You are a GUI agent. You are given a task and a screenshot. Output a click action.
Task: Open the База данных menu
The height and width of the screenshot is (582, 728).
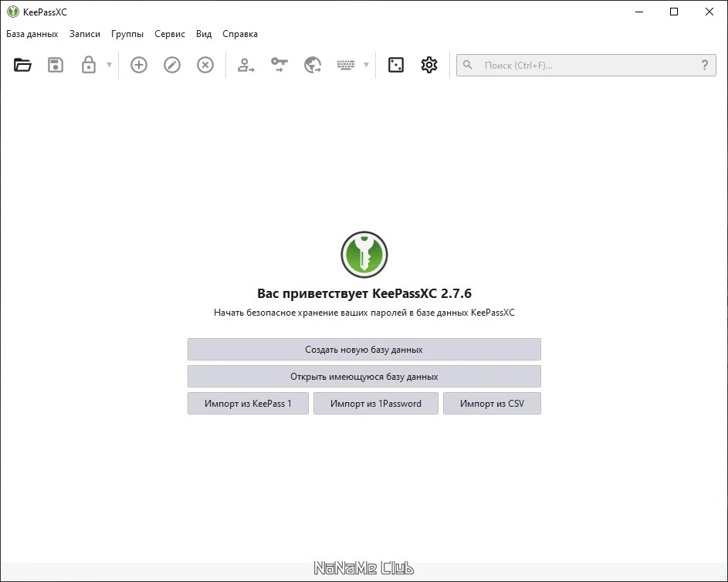[x=32, y=34]
